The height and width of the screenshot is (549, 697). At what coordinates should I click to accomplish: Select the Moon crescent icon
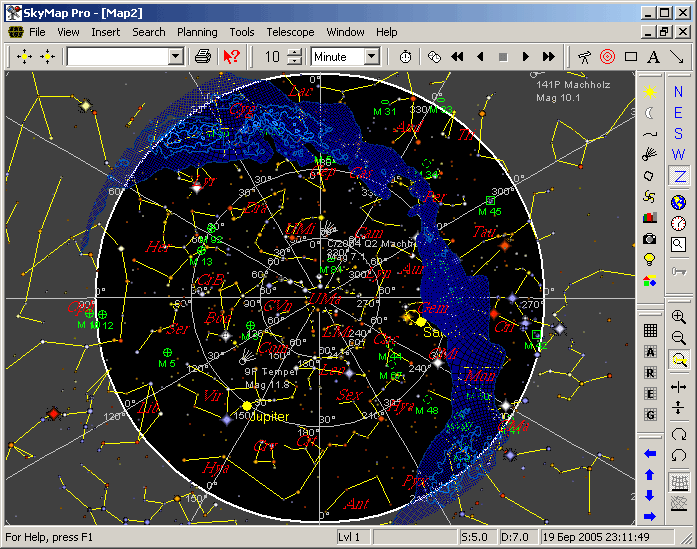(649, 113)
